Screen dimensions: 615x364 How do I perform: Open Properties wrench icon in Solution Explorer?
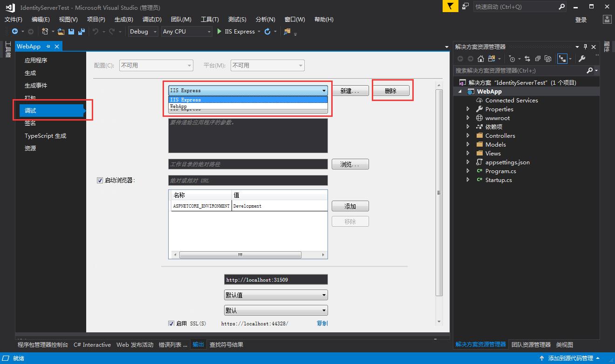pos(581,59)
